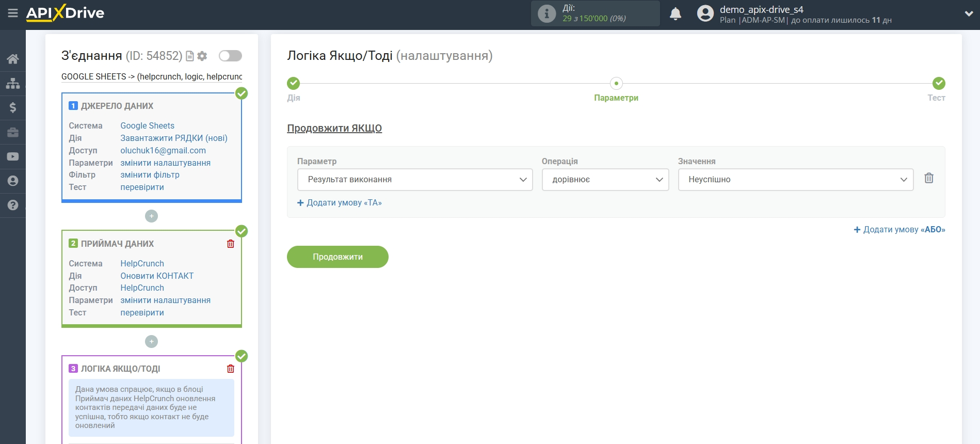
Task: Click змінити фільтр link
Action: 150,175
